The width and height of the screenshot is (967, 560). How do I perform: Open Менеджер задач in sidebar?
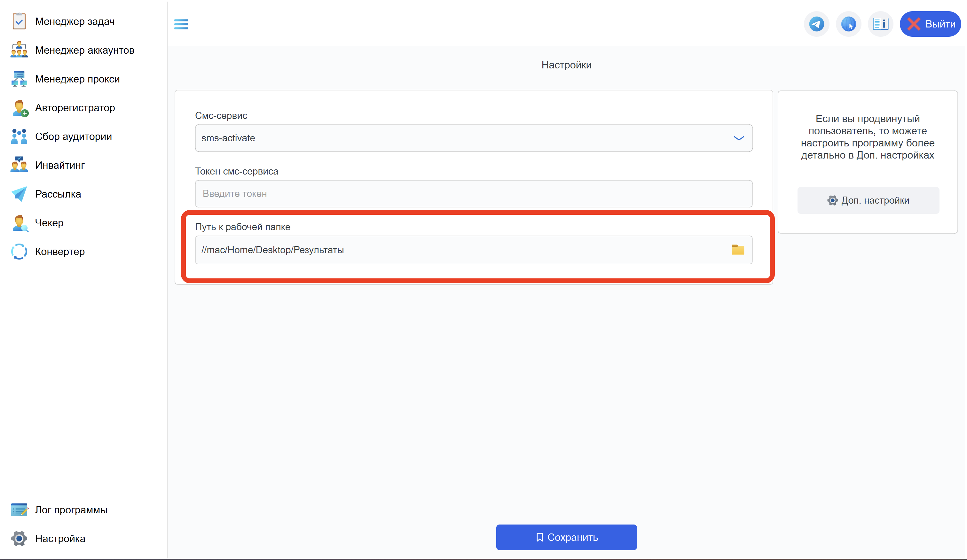pyautogui.click(x=75, y=21)
